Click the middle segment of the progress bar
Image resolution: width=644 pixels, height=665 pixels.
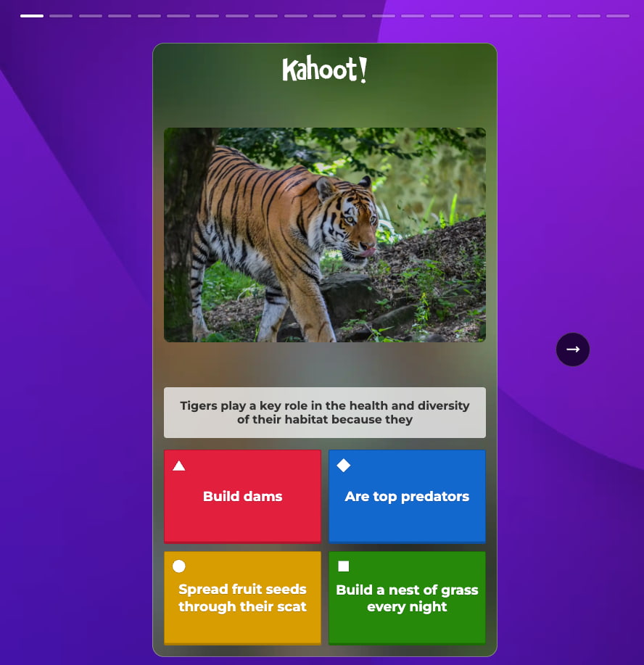(x=323, y=15)
